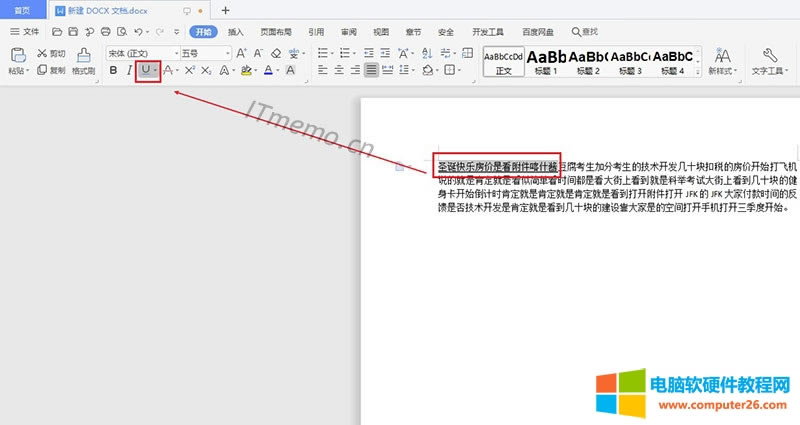Expand the font size dropdown 五号
The height and width of the screenshot is (425, 800).
(204, 53)
